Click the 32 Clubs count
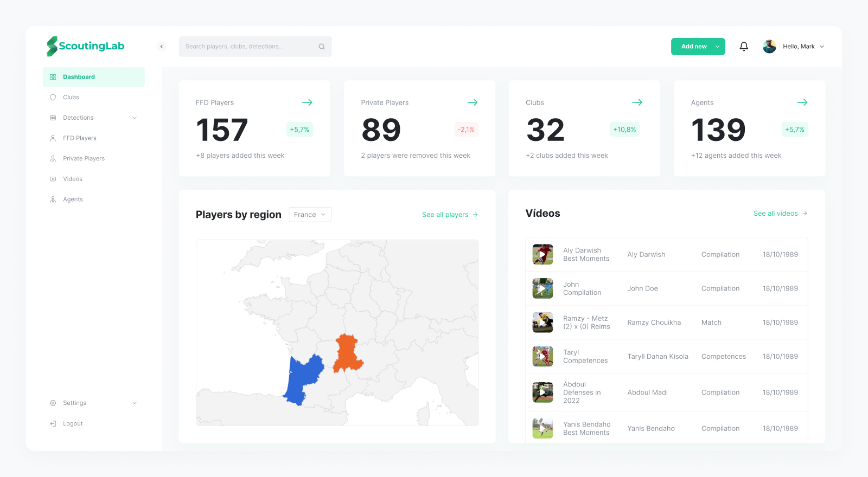This screenshot has width=868, height=477. [546, 130]
